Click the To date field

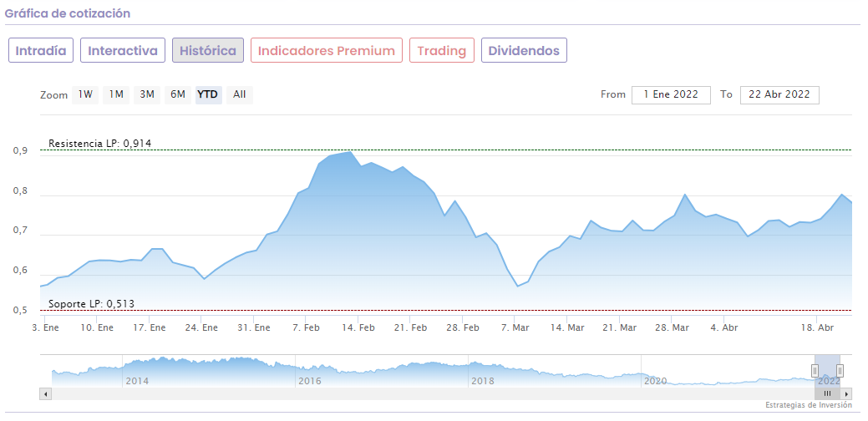[x=779, y=94]
